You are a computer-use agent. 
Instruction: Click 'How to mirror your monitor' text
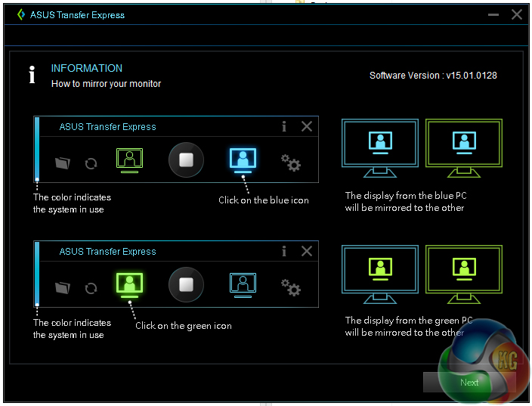pyautogui.click(x=106, y=84)
